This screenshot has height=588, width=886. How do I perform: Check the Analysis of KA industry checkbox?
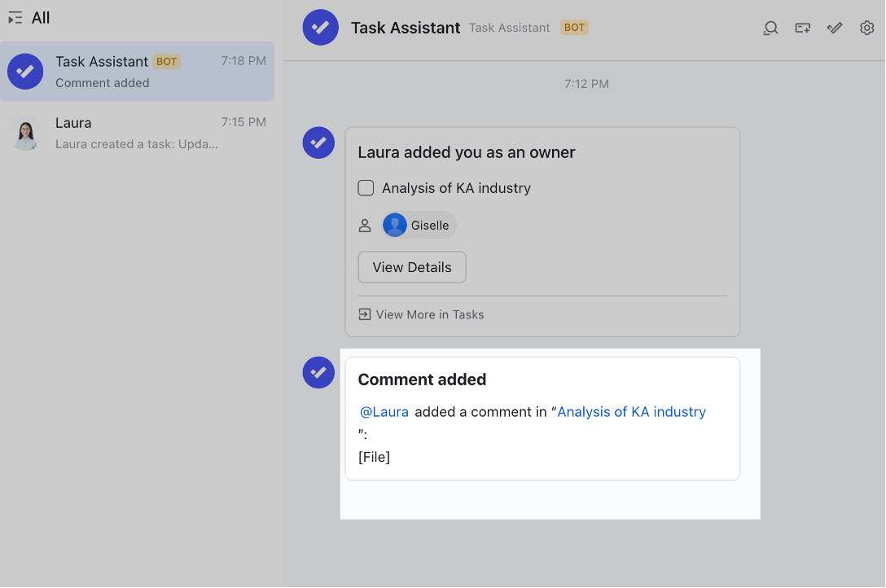(x=366, y=187)
